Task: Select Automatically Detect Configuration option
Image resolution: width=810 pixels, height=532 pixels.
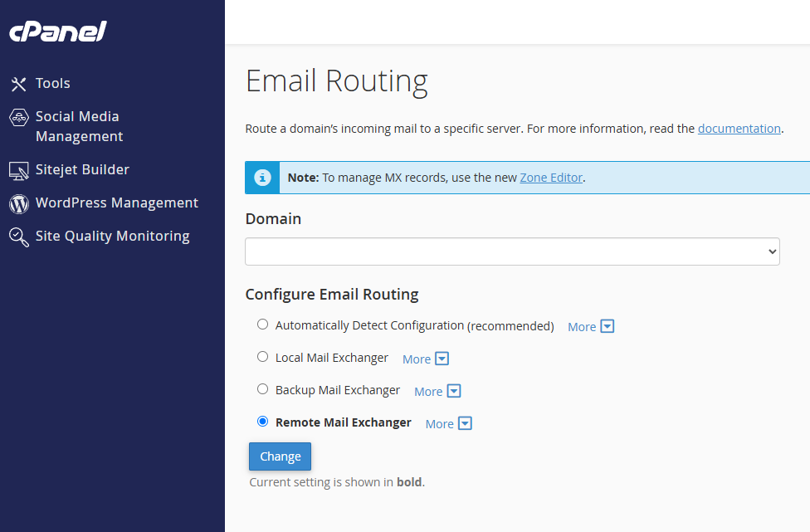Action: click(x=262, y=324)
